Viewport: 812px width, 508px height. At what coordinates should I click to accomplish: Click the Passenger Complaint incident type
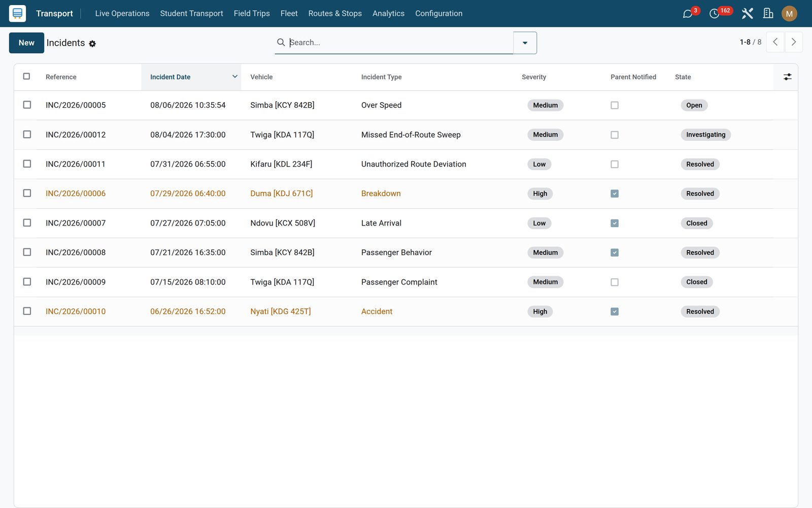[x=399, y=282]
